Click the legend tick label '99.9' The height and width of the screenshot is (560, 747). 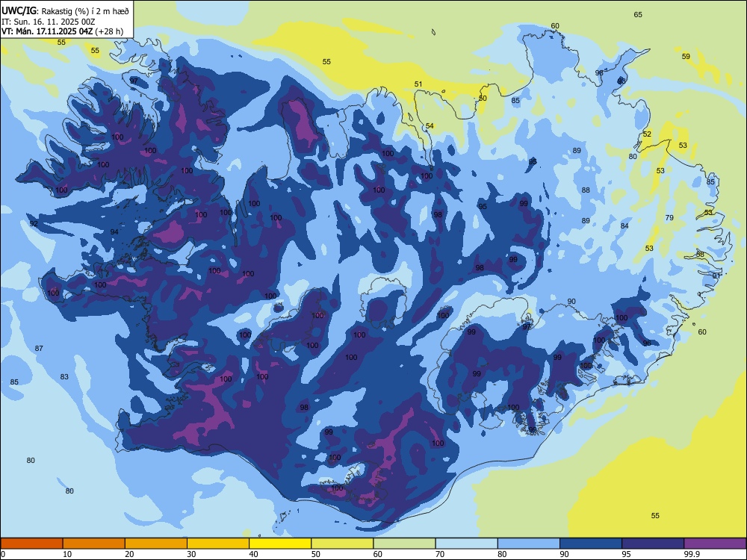(692, 554)
